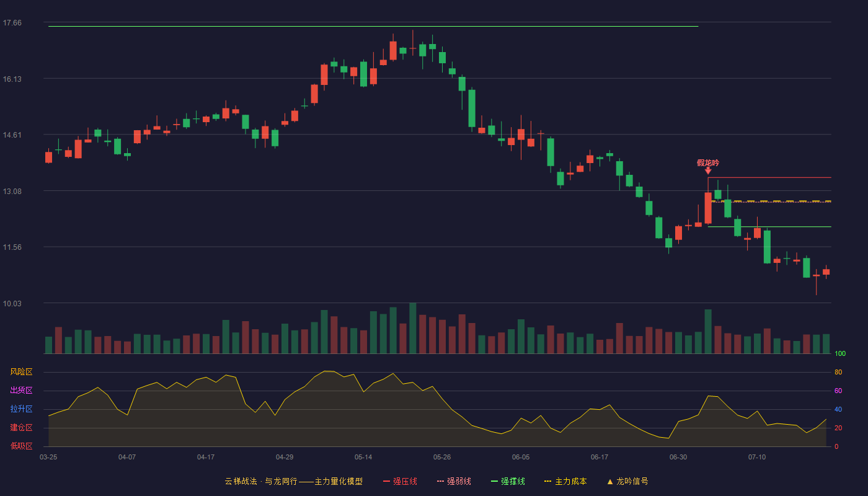Toggle the 主力成本 legend entry
Image resolution: width=868 pixels, height=496 pixels.
coord(565,481)
